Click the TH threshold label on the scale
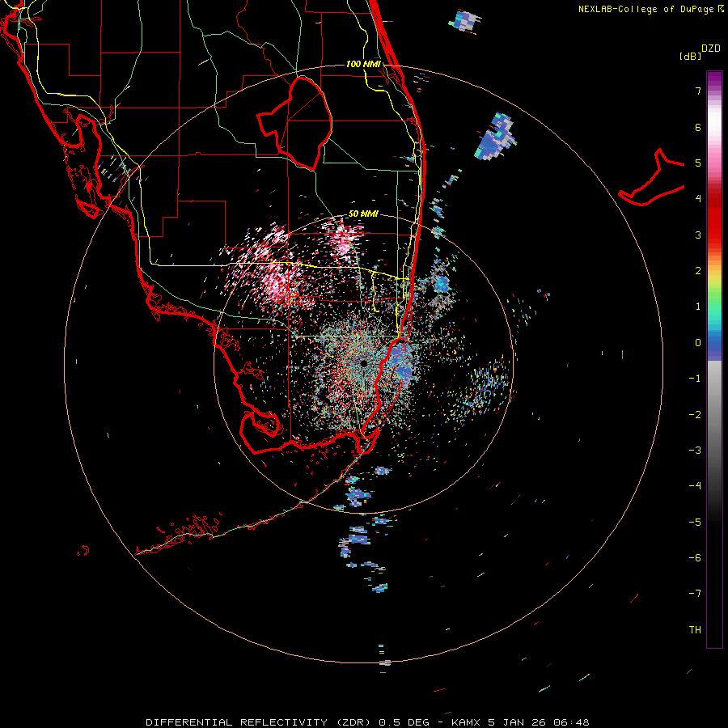Image resolution: width=728 pixels, height=728 pixels. [695, 630]
